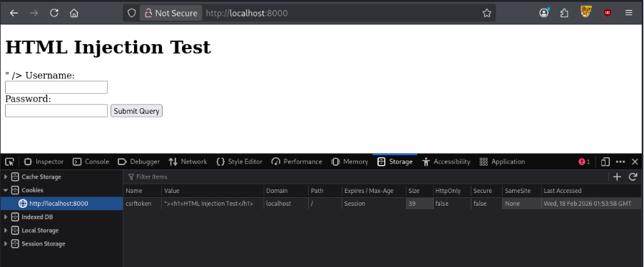644x267 pixels.
Task: Click the red error count badge
Action: tap(584, 162)
